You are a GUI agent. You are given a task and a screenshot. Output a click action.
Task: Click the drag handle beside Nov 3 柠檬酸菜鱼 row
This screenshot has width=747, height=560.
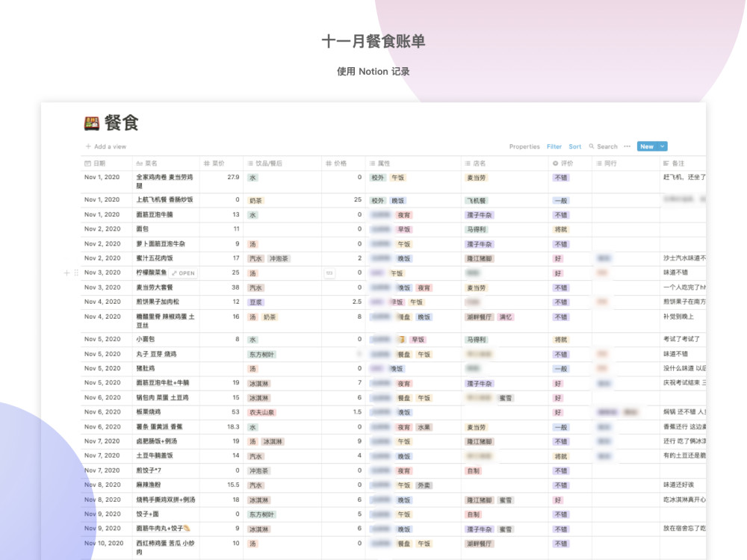[x=76, y=273]
